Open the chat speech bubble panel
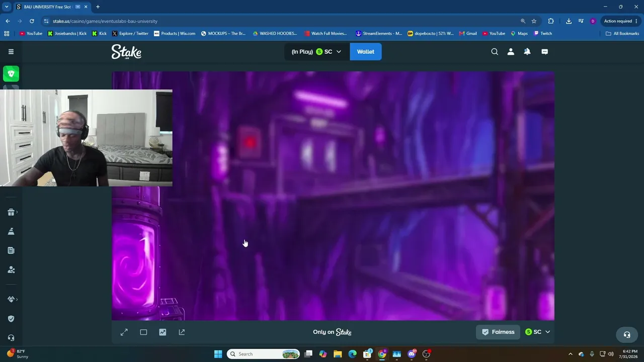Screen dimensions: 644x362 pos(544,52)
